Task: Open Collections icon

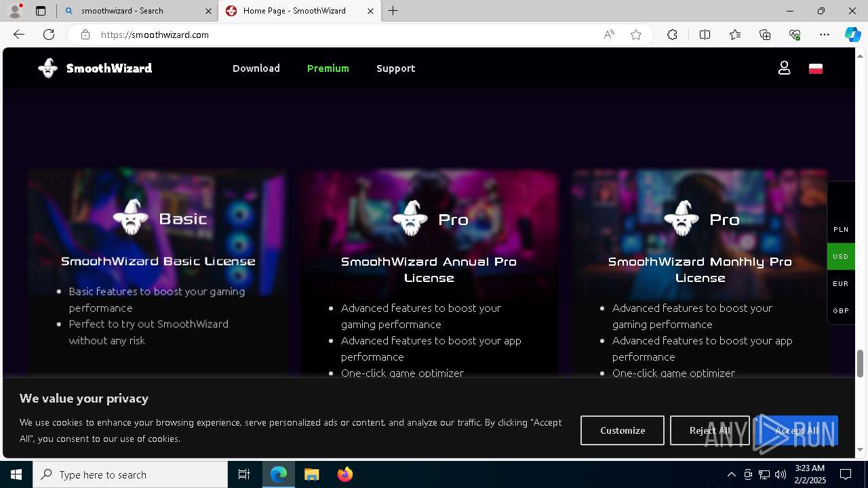Action: tap(765, 35)
